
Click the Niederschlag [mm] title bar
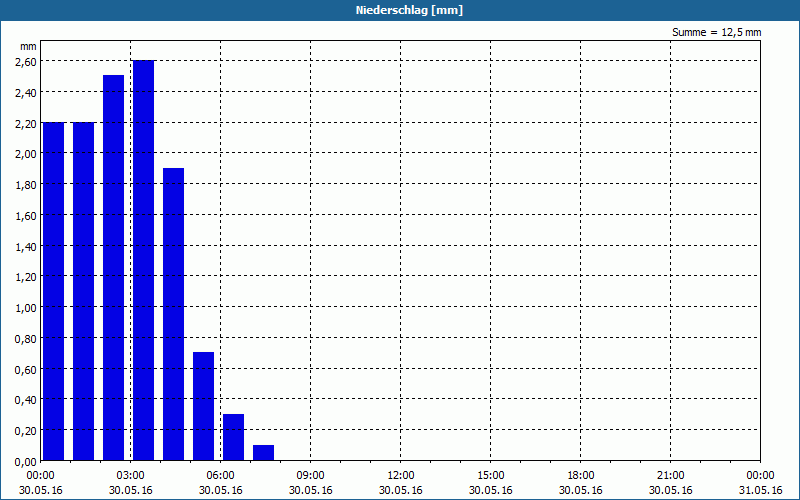coord(400,10)
